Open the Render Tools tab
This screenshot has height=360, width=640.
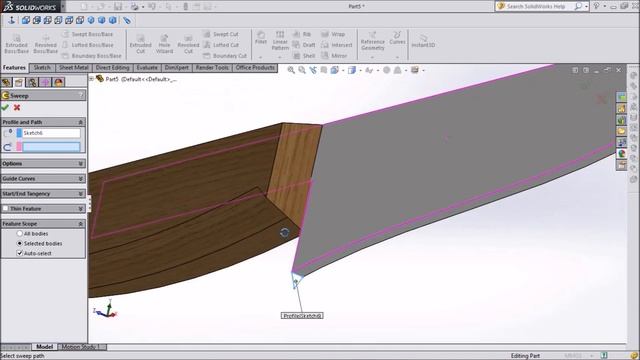[x=212, y=68]
